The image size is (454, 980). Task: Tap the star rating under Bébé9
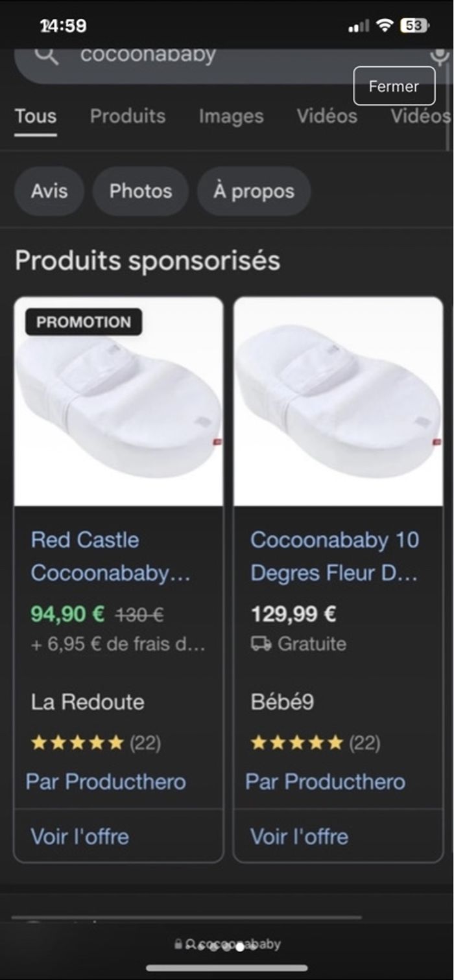click(297, 742)
